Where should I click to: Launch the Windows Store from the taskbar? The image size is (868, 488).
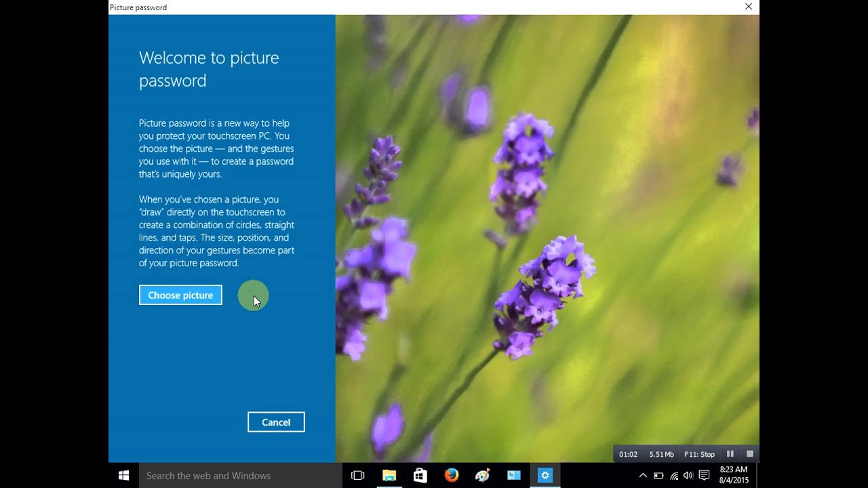pyautogui.click(x=420, y=475)
